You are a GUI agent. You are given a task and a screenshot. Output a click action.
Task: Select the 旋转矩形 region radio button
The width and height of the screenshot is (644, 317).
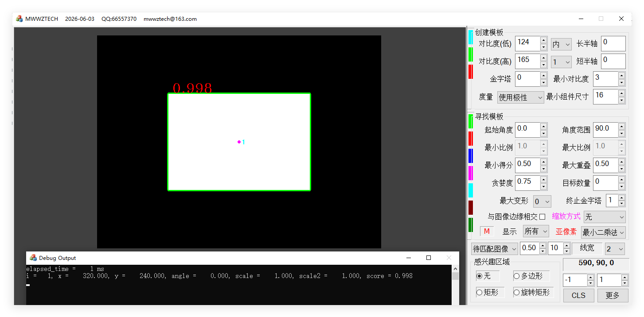point(516,292)
